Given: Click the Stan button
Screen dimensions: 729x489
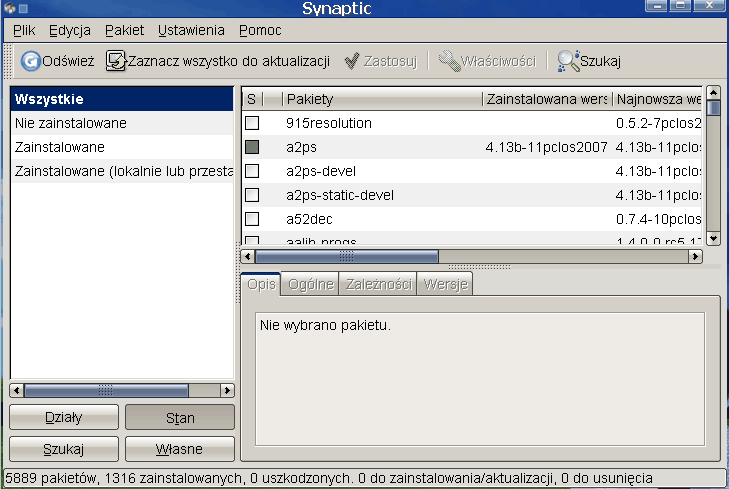Looking at the screenshot, I should [x=180, y=417].
